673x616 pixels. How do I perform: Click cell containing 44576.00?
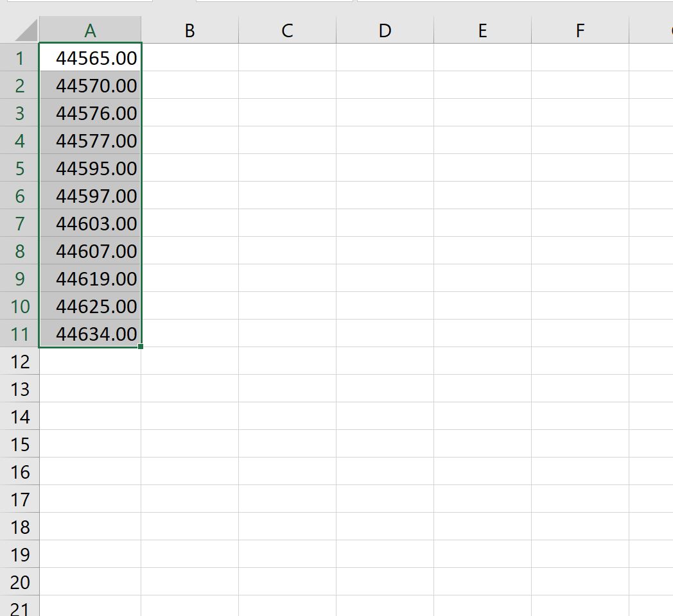[90, 112]
